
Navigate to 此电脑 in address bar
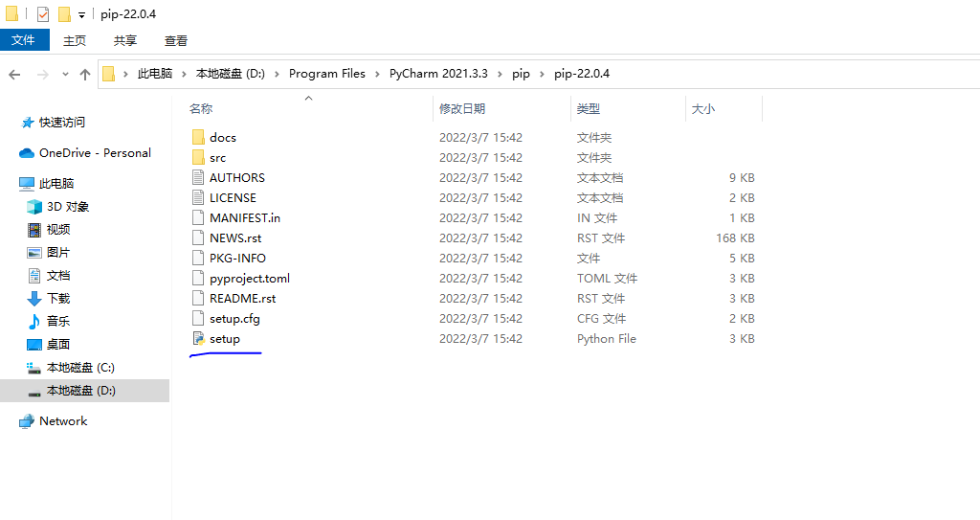click(x=155, y=74)
